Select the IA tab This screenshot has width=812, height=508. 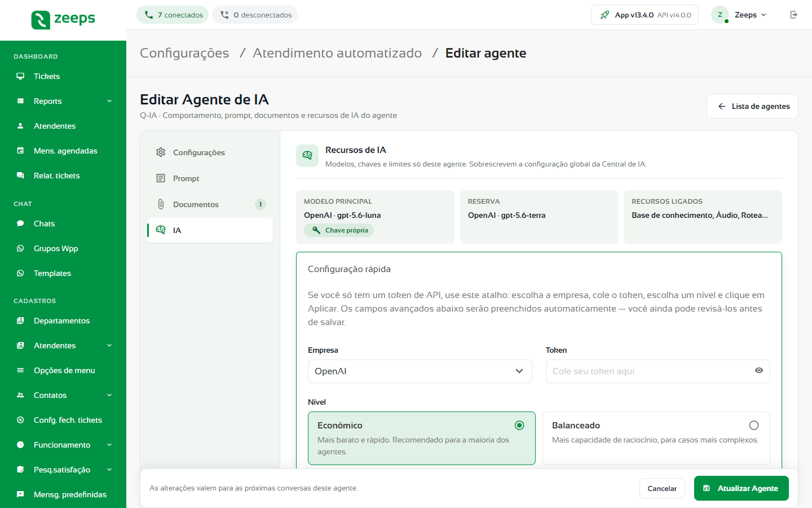pyautogui.click(x=210, y=230)
